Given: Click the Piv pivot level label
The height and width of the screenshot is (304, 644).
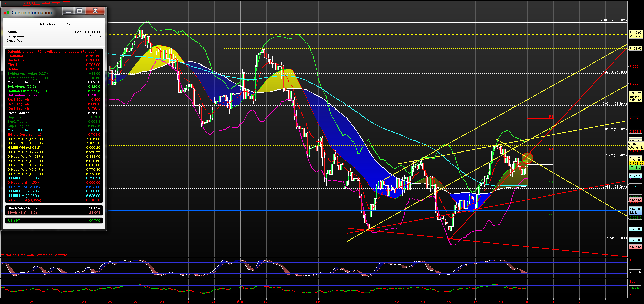Looking at the screenshot, I should (x=551, y=162).
